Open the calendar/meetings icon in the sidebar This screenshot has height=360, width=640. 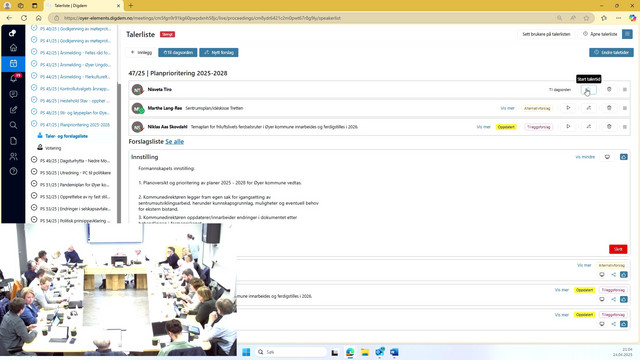coord(13,63)
